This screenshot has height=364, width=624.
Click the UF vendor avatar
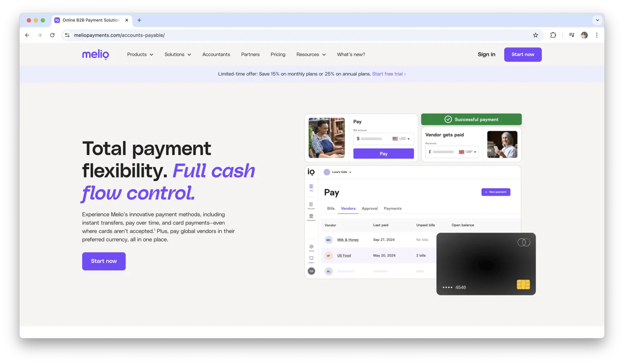(x=329, y=255)
